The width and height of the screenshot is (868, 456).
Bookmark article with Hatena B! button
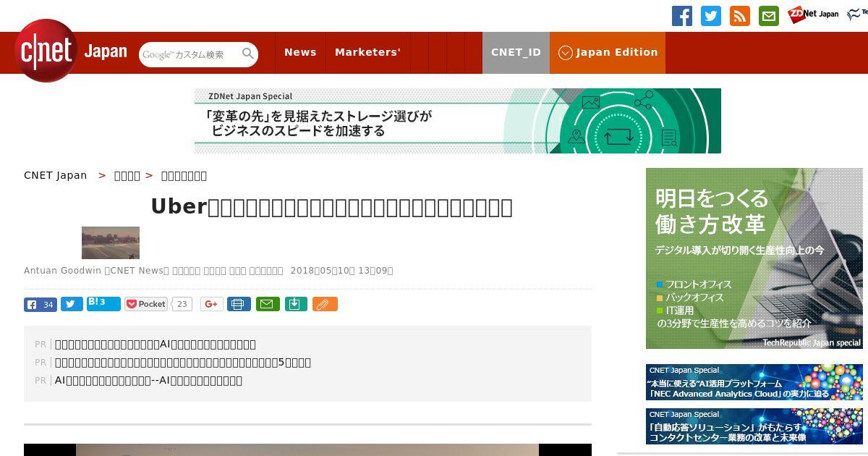coord(103,303)
